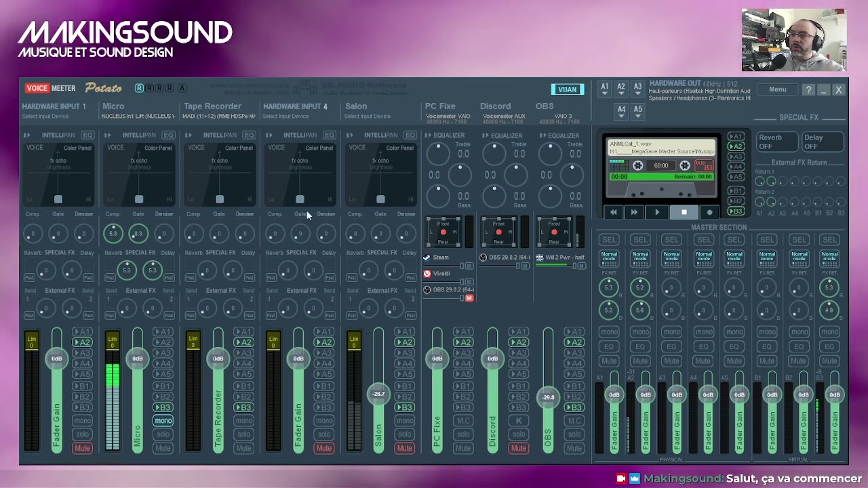Image resolution: width=868 pixels, height=488 pixels.
Task: Toggle A2 routing on the PC Fixe strip
Action: click(463, 342)
